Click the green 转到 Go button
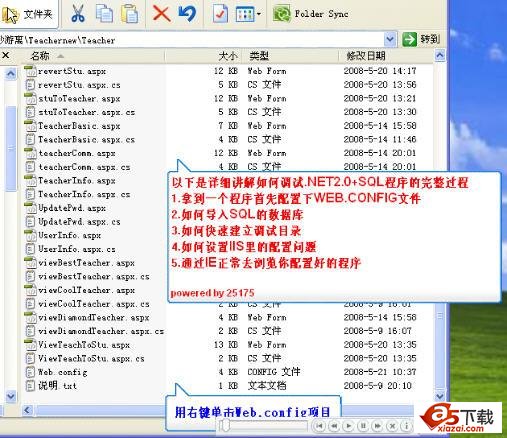This screenshot has height=438, width=507. point(421,40)
